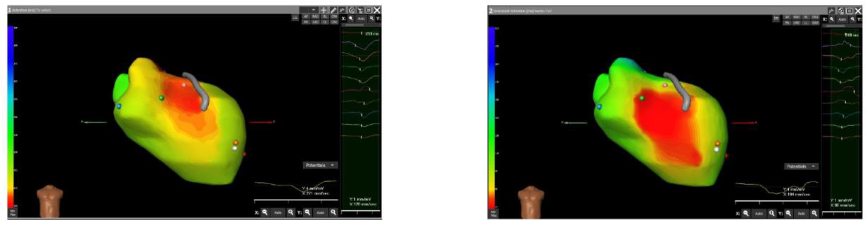Viewport: 868px width, 225px height.
Task: Open the Potentials dropdown in left map
Action: [x=319, y=165]
